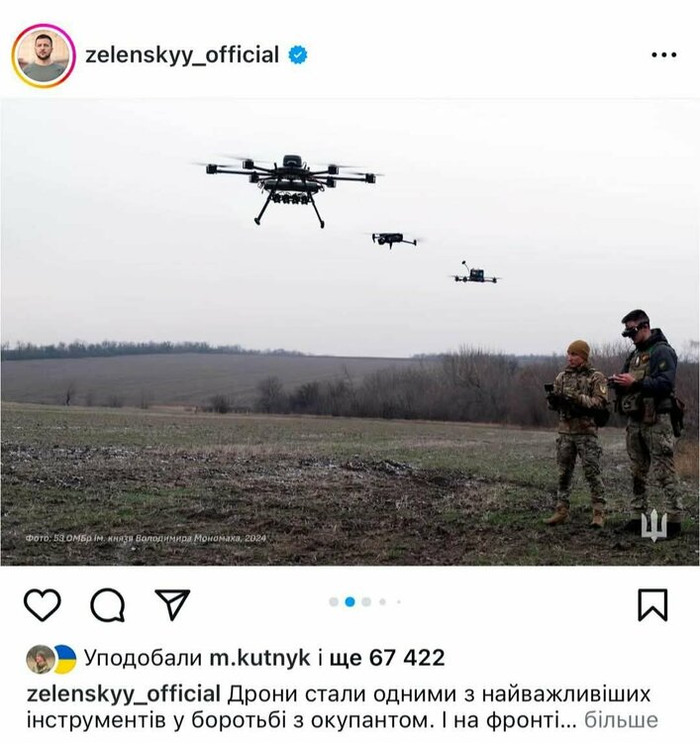Open the three-dot options menu

(663, 54)
